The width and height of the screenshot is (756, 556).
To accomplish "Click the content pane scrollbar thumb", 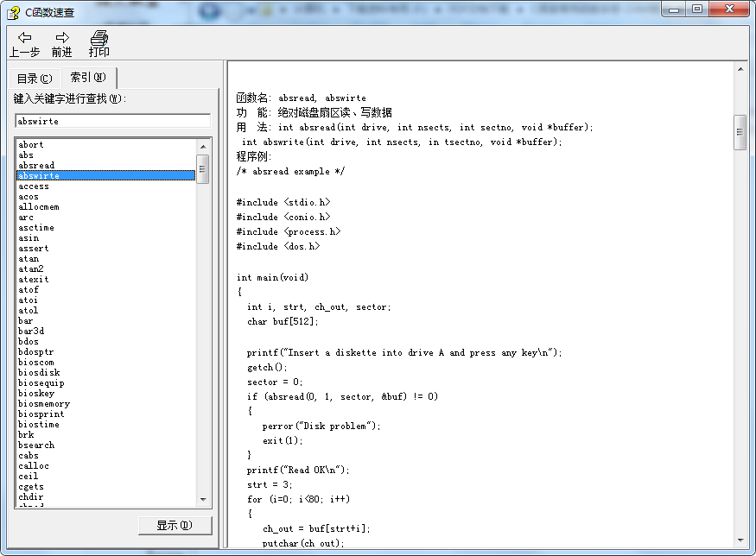I will [x=740, y=132].
